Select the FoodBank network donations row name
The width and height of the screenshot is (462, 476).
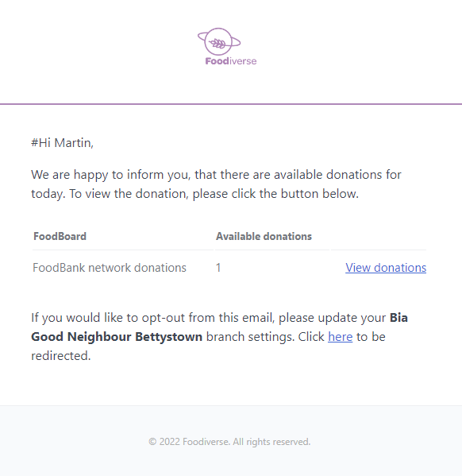click(110, 268)
